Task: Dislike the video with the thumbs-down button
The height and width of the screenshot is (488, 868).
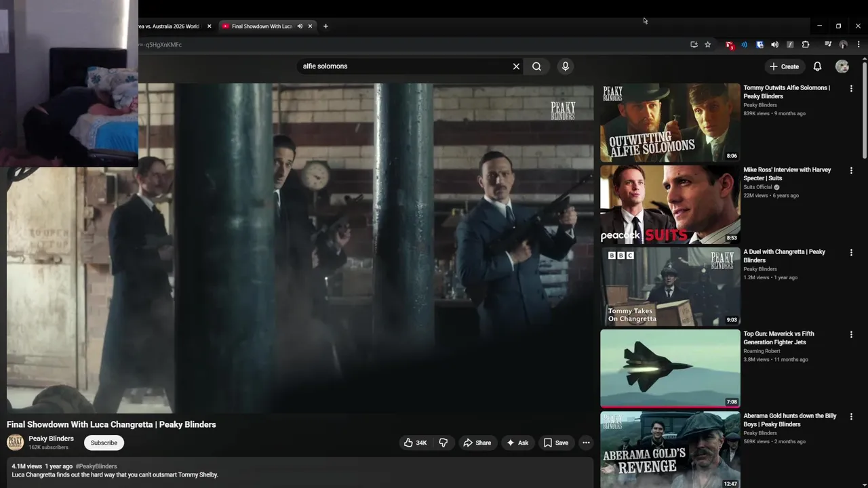Action: tap(443, 443)
